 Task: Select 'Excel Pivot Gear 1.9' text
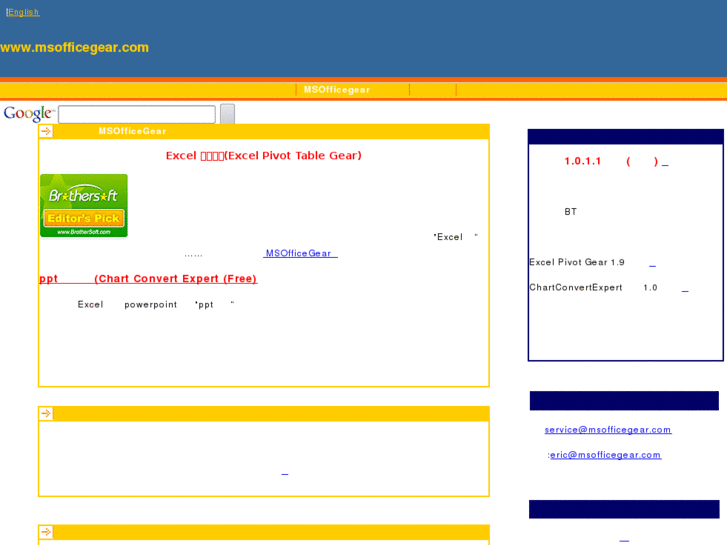tap(577, 262)
